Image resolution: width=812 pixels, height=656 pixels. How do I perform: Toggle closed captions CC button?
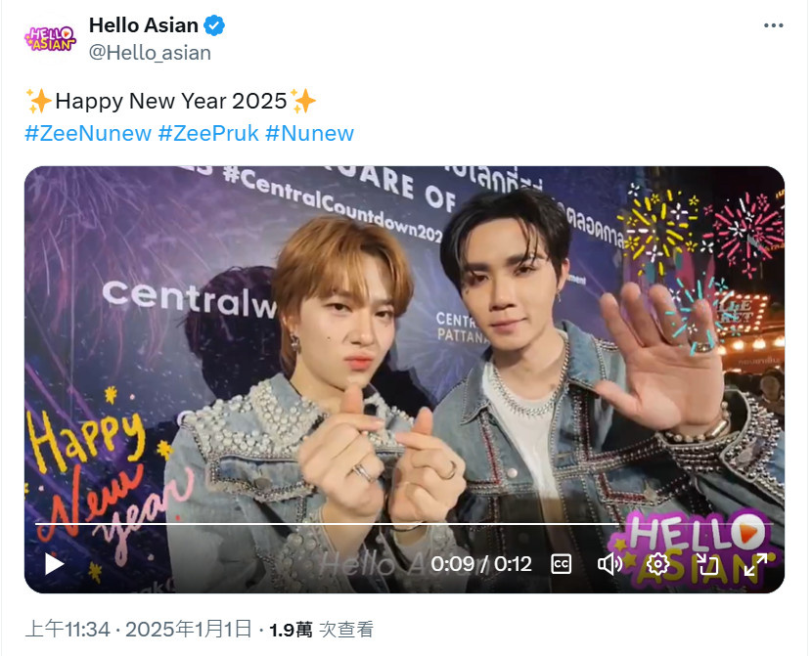[x=562, y=564]
